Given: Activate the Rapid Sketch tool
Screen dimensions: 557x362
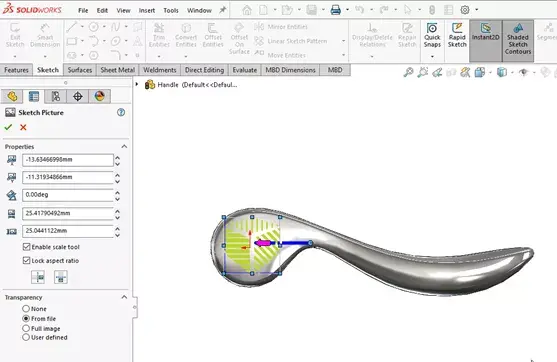Looking at the screenshot, I should [x=457, y=36].
